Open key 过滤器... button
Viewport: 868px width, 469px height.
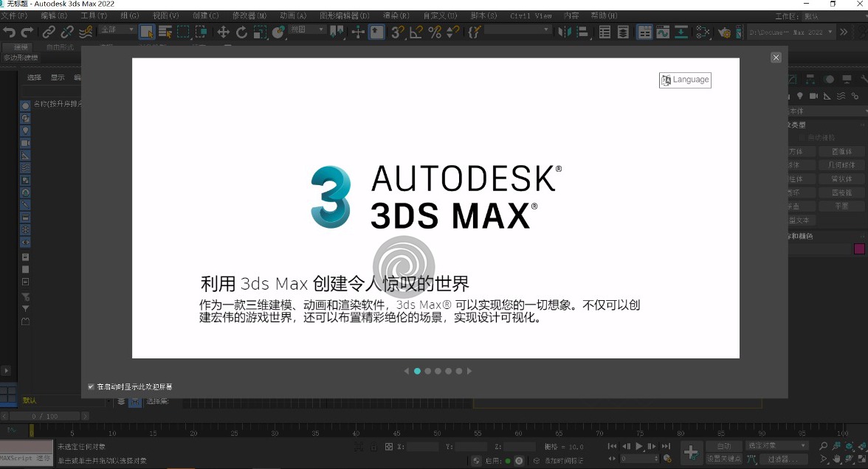(x=782, y=459)
